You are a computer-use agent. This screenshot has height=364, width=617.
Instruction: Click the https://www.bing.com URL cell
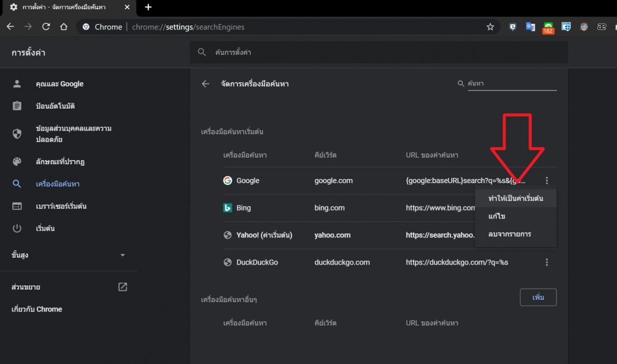point(440,208)
